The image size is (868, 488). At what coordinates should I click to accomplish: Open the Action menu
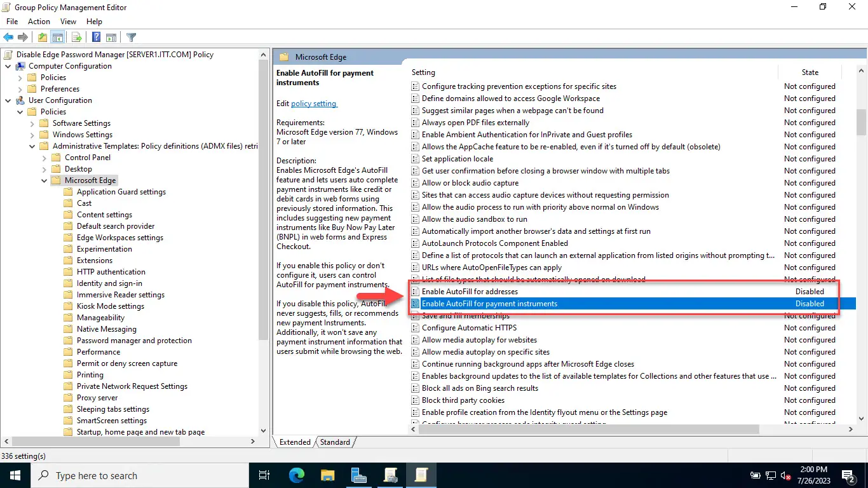tap(39, 22)
